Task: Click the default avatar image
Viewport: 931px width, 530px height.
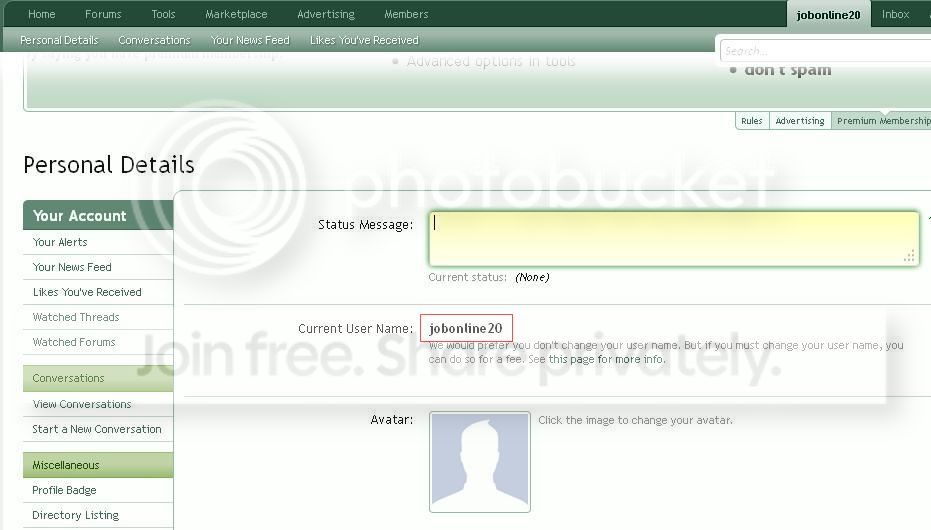Action: tap(480, 462)
